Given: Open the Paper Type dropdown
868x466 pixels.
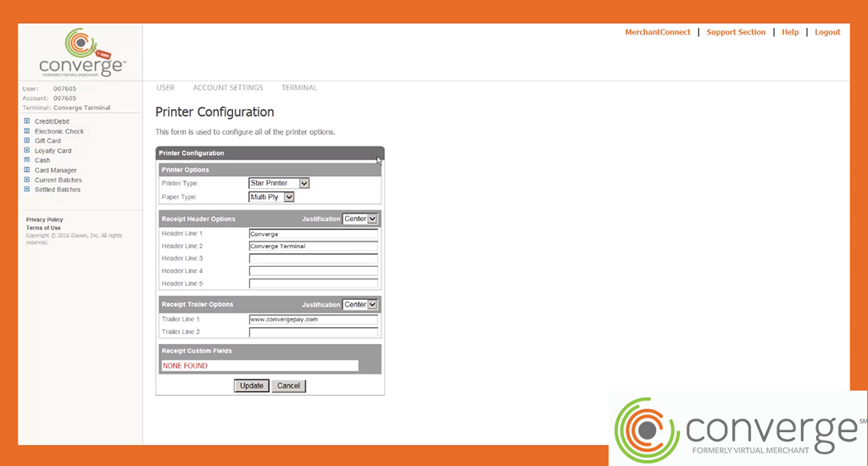Looking at the screenshot, I should 271,197.
